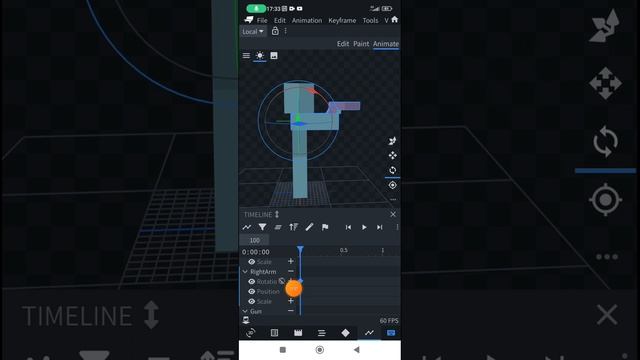Image resolution: width=640 pixels, height=360 pixels.
Task: Select the Animate mode tab
Action: [x=386, y=44]
